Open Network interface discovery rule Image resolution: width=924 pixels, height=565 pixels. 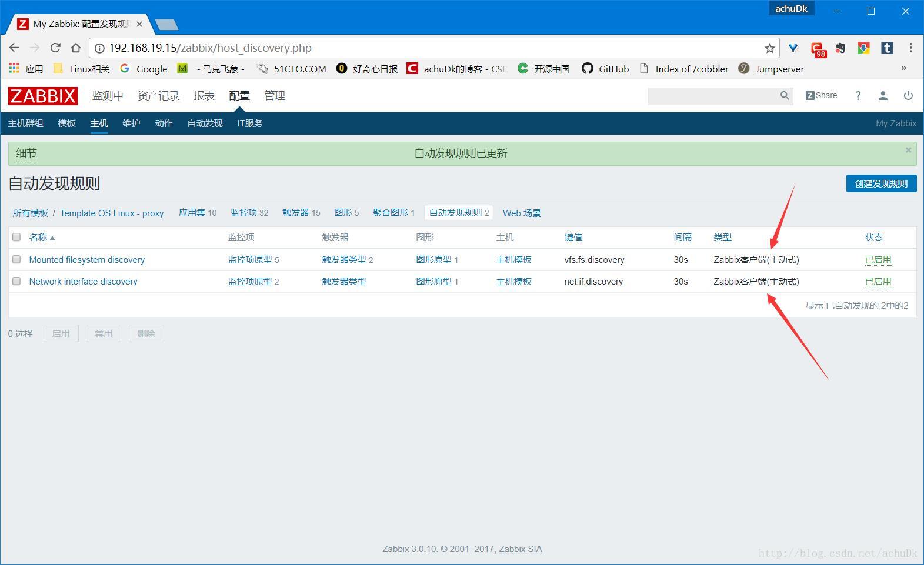pyautogui.click(x=83, y=281)
